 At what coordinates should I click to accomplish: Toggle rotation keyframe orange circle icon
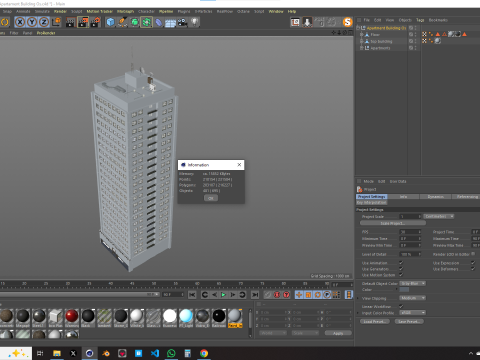[318, 295]
